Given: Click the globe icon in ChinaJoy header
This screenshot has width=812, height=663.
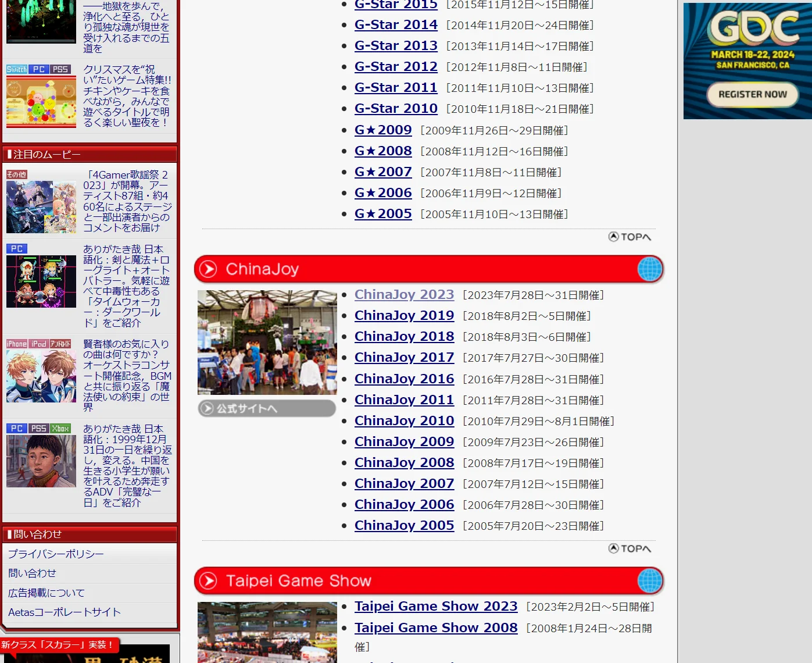Looking at the screenshot, I should click(x=649, y=269).
